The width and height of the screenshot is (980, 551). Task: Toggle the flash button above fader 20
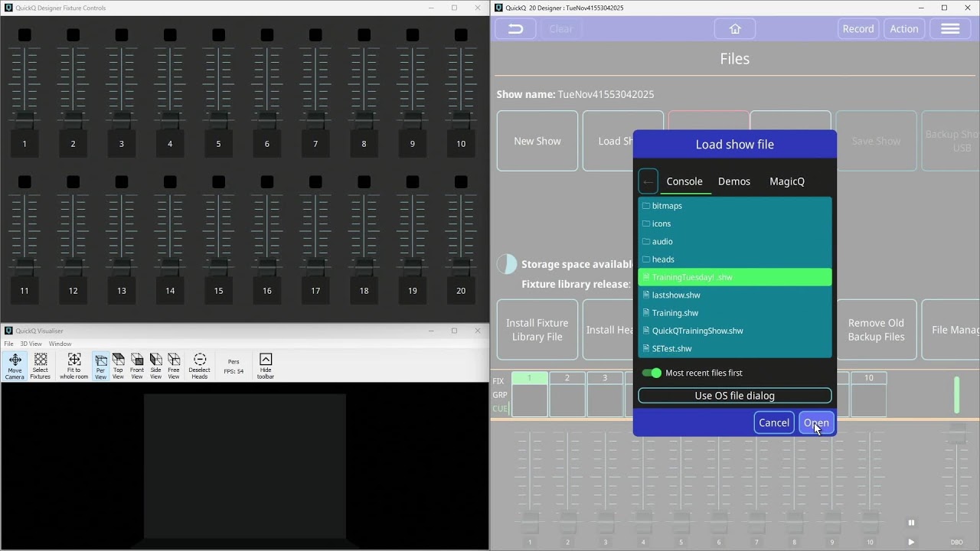pyautogui.click(x=461, y=182)
